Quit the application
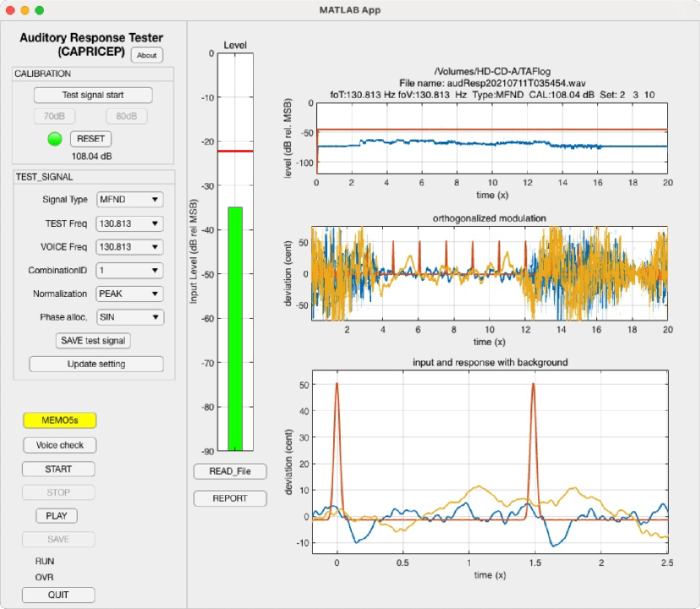Screen dimensions: 700x609 click(x=59, y=595)
